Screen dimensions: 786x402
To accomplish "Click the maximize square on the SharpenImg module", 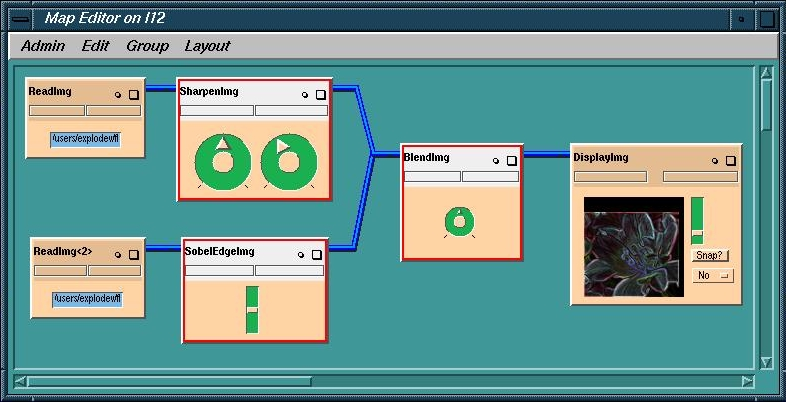I will pyautogui.click(x=320, y=95).
